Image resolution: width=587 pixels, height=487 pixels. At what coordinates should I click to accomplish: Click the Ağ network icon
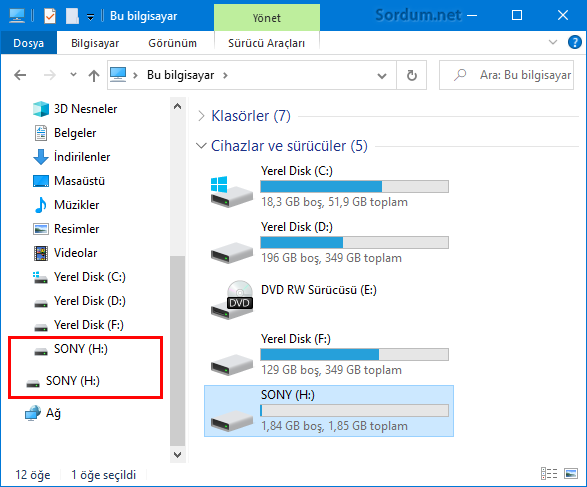[33, 413]
